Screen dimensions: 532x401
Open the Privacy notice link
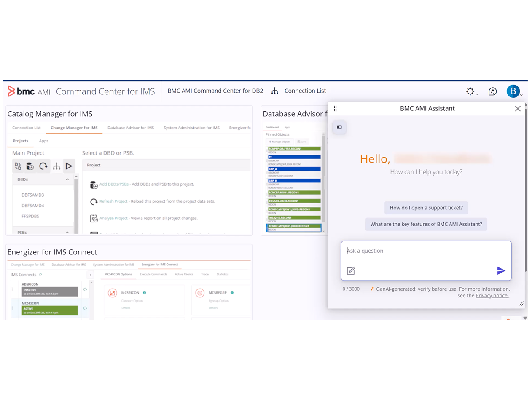tap(492, 296)
